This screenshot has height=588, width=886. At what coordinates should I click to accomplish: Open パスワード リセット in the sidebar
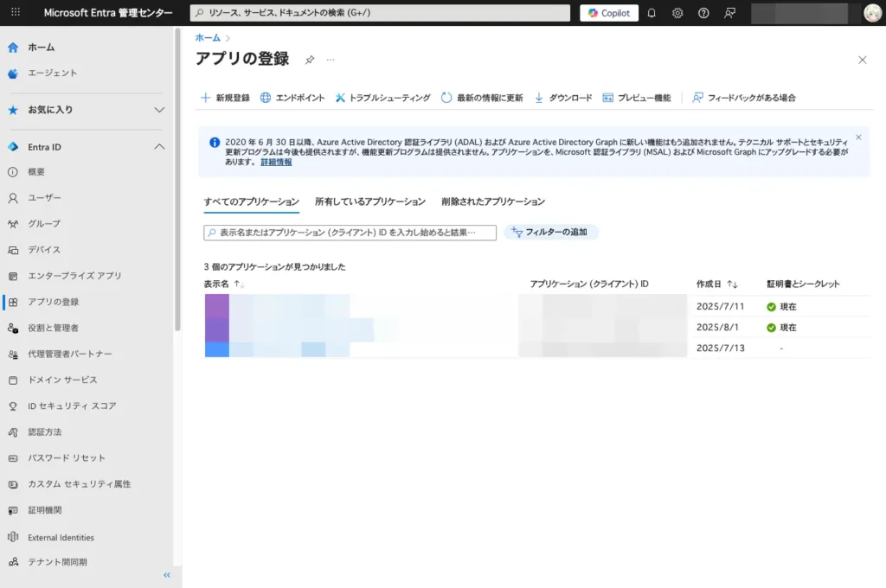(67, 457)
